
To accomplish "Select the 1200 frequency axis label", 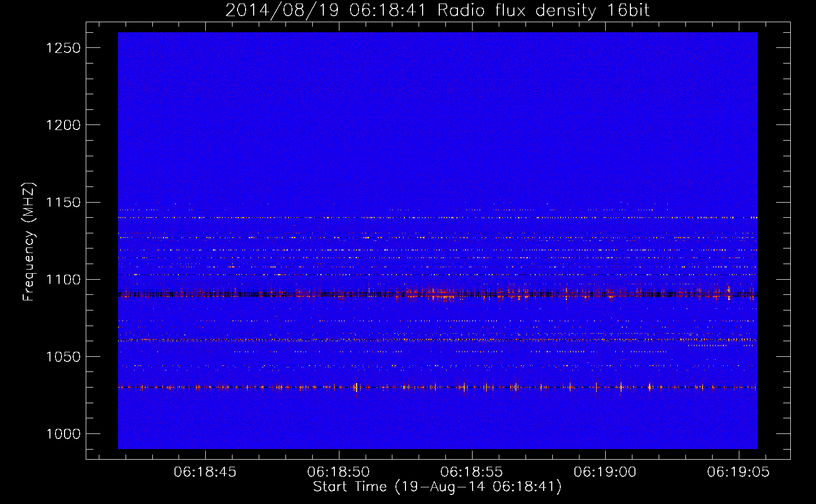I will 63,125.
